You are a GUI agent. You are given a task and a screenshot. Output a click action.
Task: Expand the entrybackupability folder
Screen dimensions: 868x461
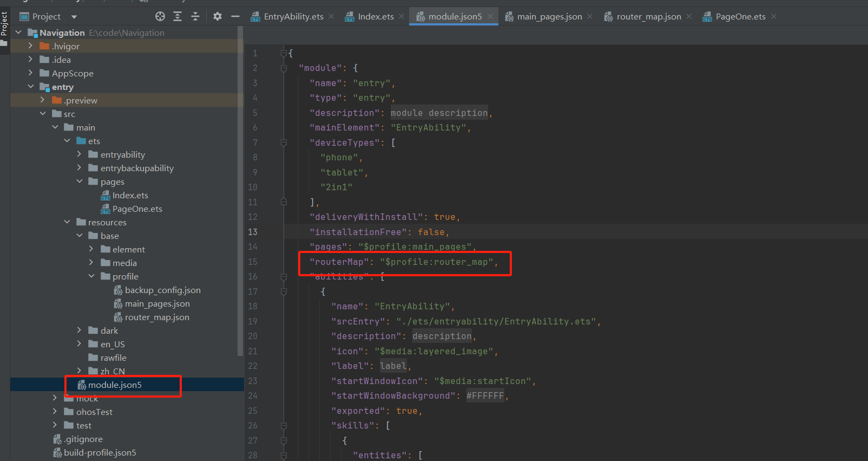point(80,168)
